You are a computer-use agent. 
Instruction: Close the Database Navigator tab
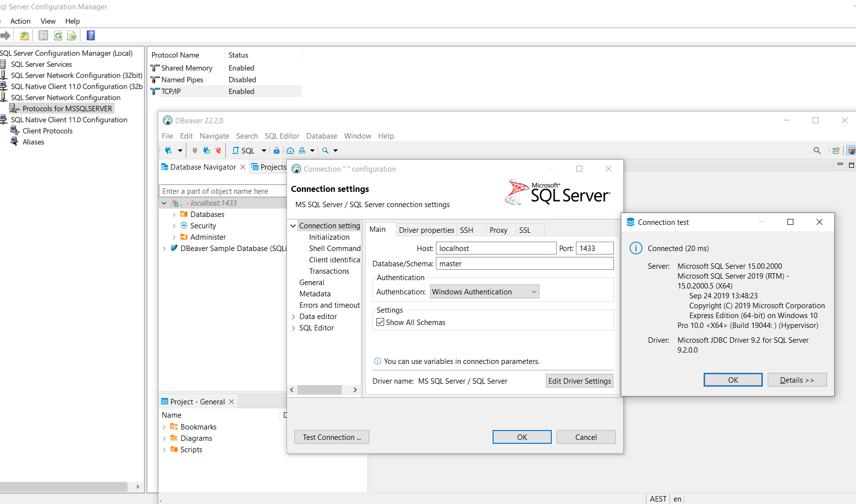coord(243,167)
